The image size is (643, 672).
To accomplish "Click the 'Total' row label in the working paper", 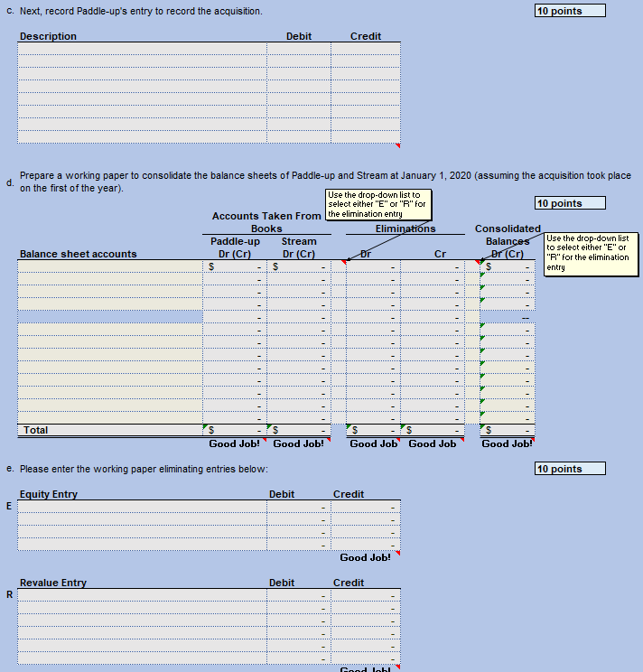I will point(35,430).
